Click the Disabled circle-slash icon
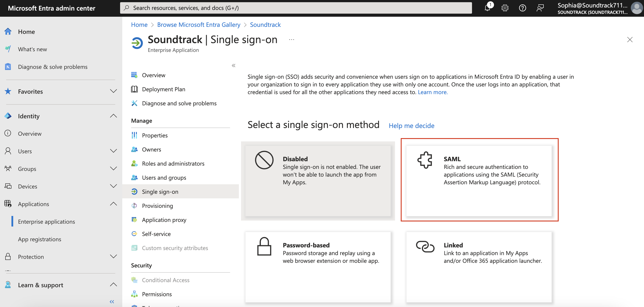 (x=264, y=160)
